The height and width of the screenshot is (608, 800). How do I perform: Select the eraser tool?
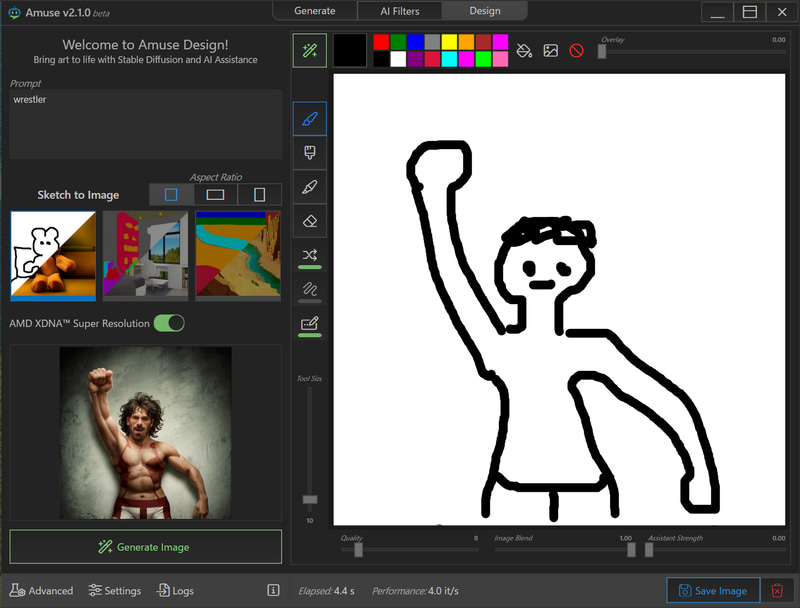pyautogui.click(x=310, y=221)
